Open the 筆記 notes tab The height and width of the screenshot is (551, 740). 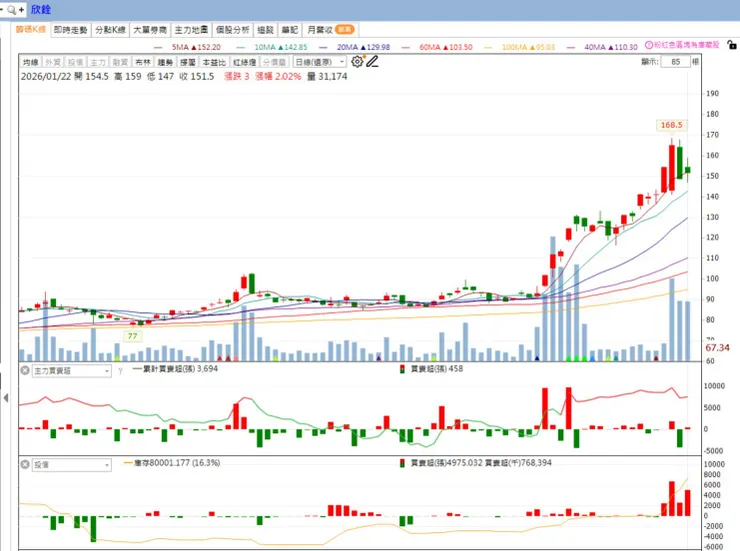[290, 30]
